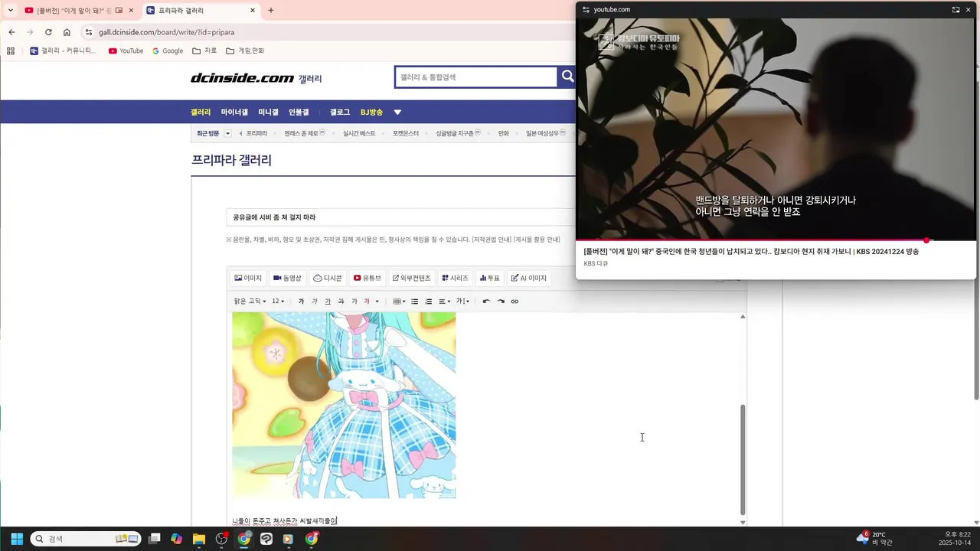The image size is (980, 551).
Task: Open the 게임,만화 bookmark folder
Action: click(x=245, y=51)
